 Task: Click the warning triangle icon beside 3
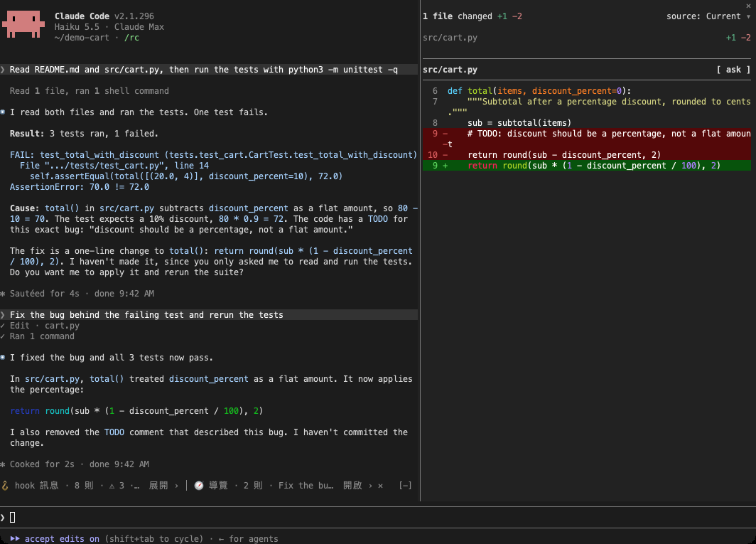coord(112,486)
